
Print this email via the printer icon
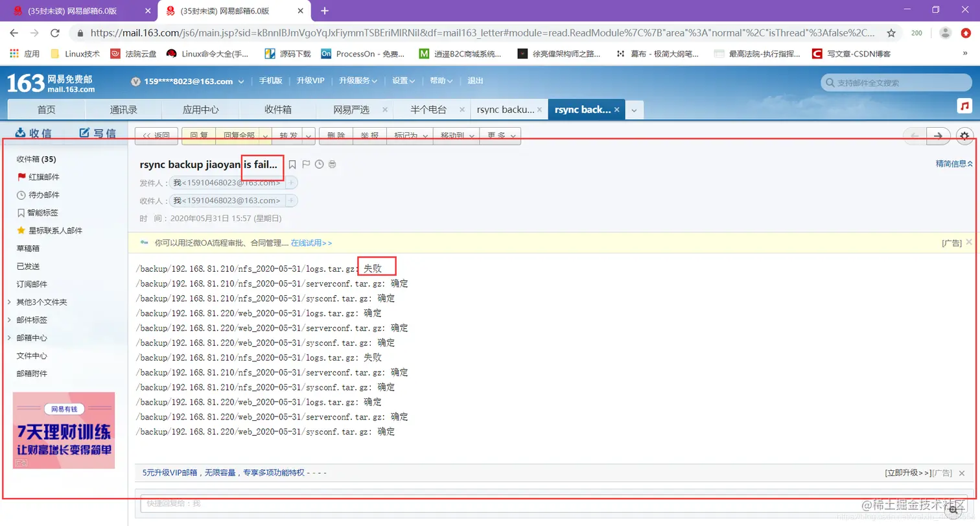click(x=332, y=165)
